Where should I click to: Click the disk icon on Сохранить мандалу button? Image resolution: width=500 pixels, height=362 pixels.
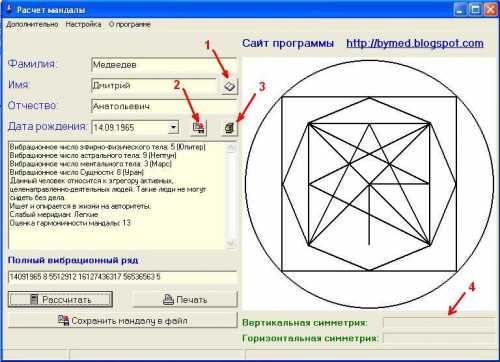pyautogui.click(x=63, y=320)
